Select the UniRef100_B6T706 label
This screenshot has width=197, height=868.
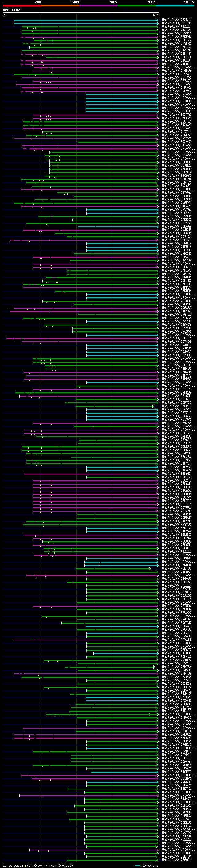point(176,78)
